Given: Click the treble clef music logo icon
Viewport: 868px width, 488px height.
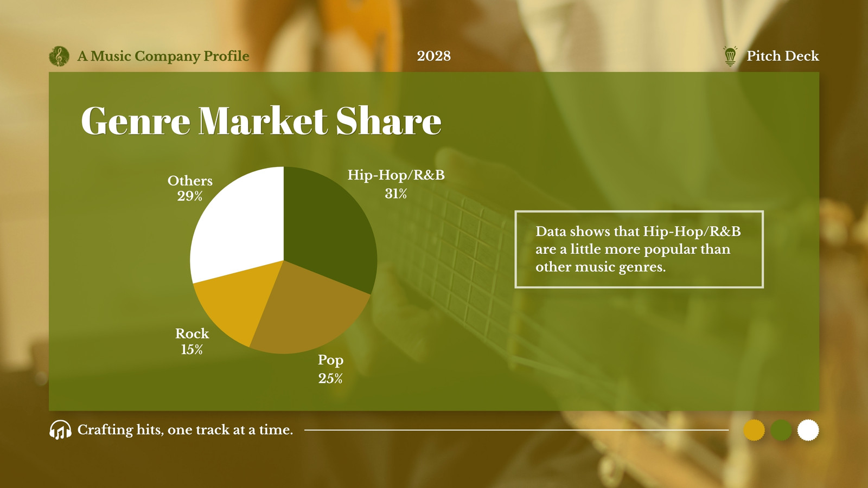Looking at the screenshot, I should [x=59, y=56].
